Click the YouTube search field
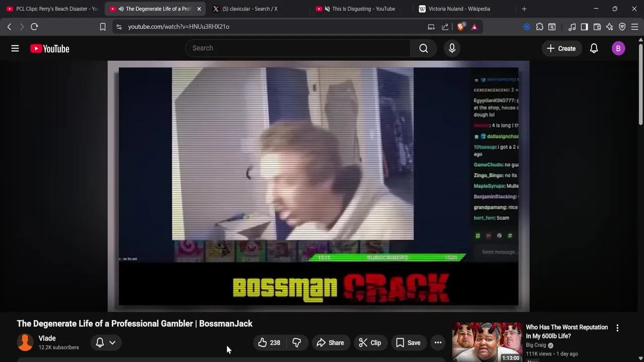This screenshot has width=644, height=362. 298,48
